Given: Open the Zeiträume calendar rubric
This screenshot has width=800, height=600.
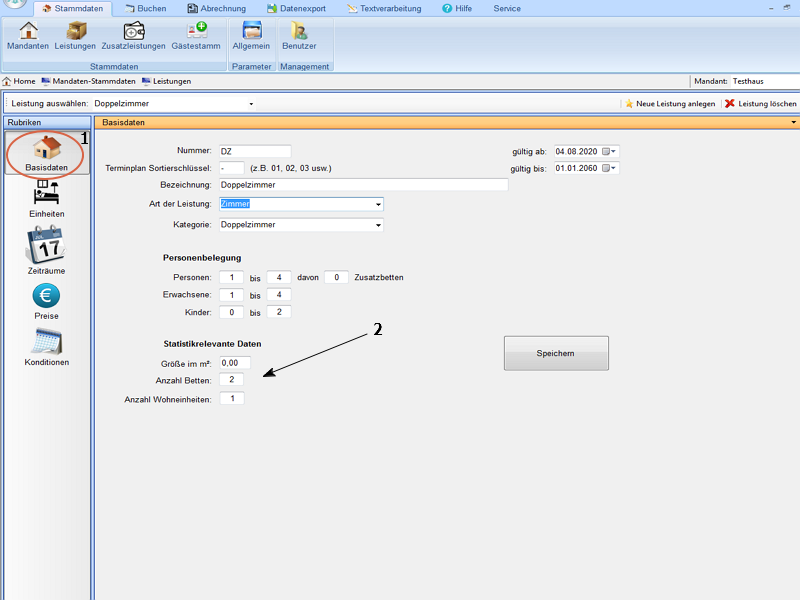Looking at the screenshot, I should coord(47,249).
